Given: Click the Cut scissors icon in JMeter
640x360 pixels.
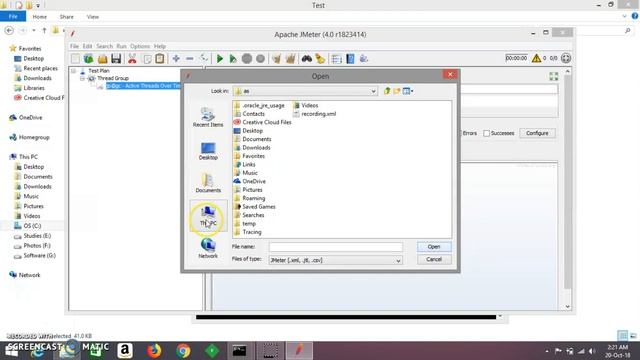Looking at the screenshot, I should [132, 58].
